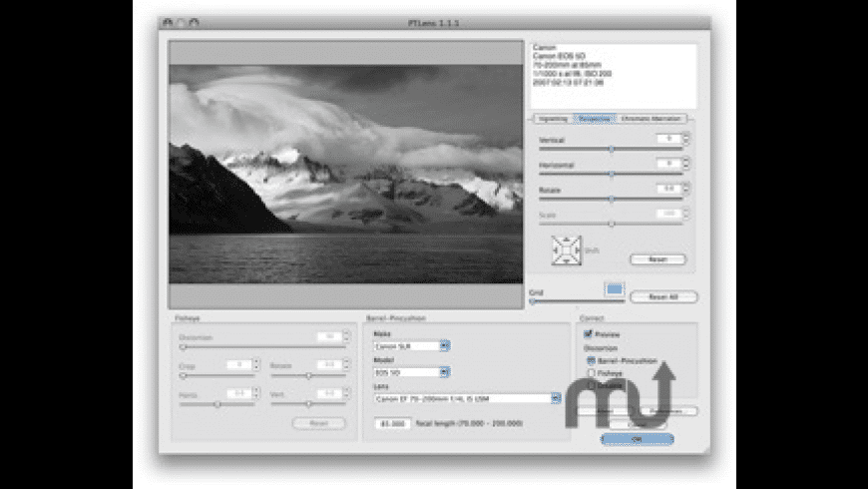Switch to the Vignetting tab
Screen dimensions: 868x489
coord(553,119)
